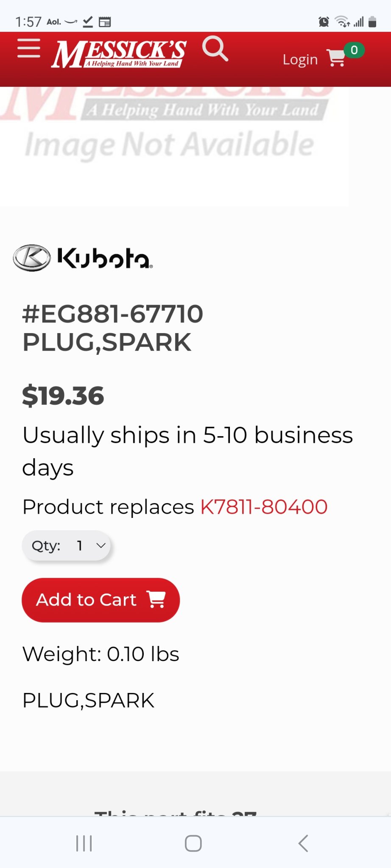The width and height of the screenshot is (391, 868).
Task: Tap the green cart count badge
Action: (354, 50)
